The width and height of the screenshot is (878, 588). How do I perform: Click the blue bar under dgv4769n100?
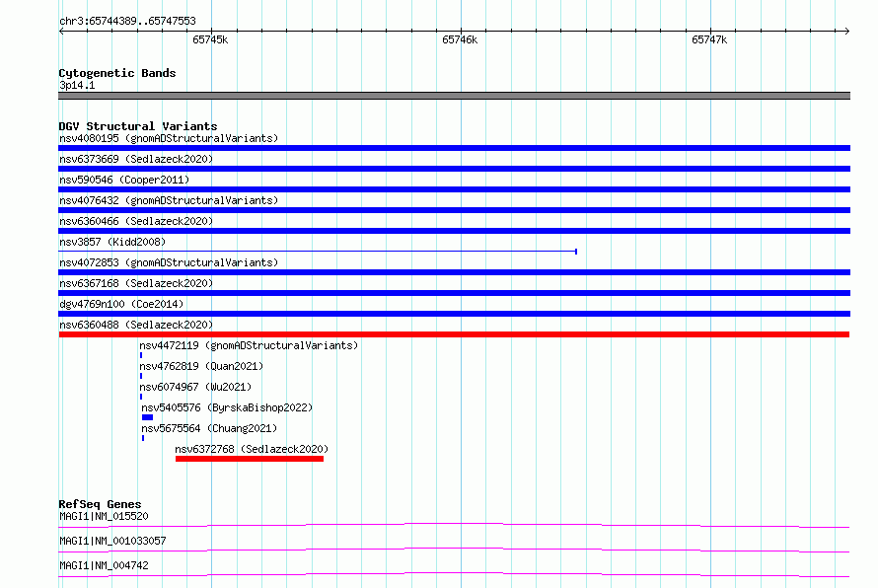454,314
